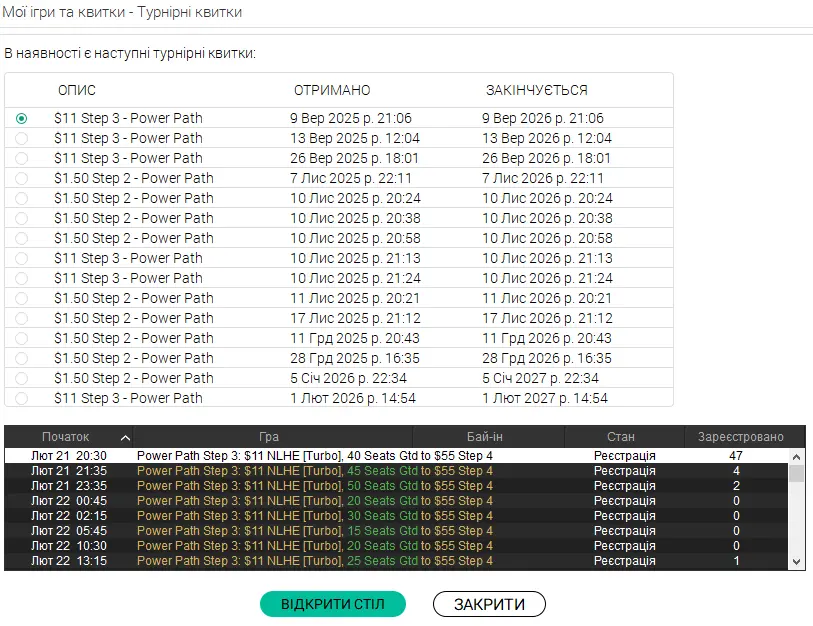Click the sort arrow in Початок column header
This screenshot has width=813, height=626.
[124, 437]
